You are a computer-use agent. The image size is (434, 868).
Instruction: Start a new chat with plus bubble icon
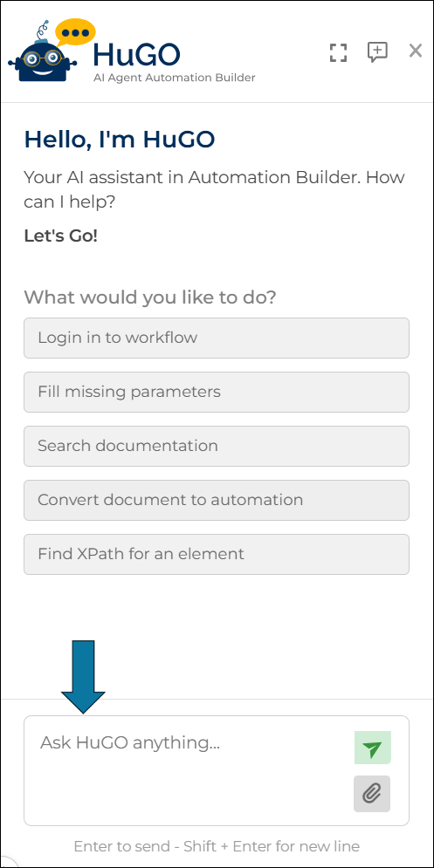pos(377,52)
